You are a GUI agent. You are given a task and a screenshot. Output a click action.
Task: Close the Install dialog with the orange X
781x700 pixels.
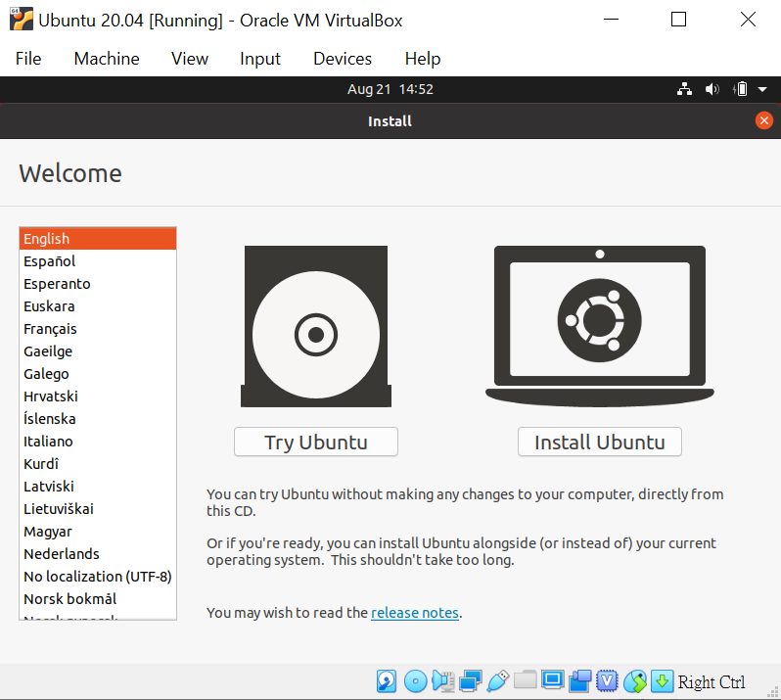pos(764,120)
